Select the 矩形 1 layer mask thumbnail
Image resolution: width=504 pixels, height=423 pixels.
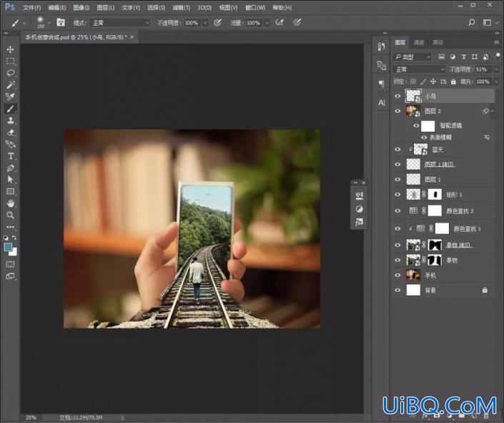[435, 195]
